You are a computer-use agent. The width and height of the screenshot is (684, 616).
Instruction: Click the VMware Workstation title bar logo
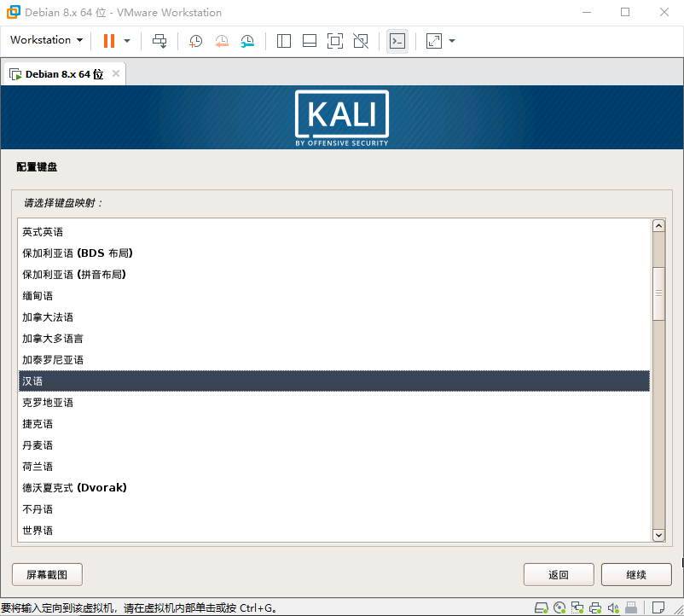coord(13,12)
